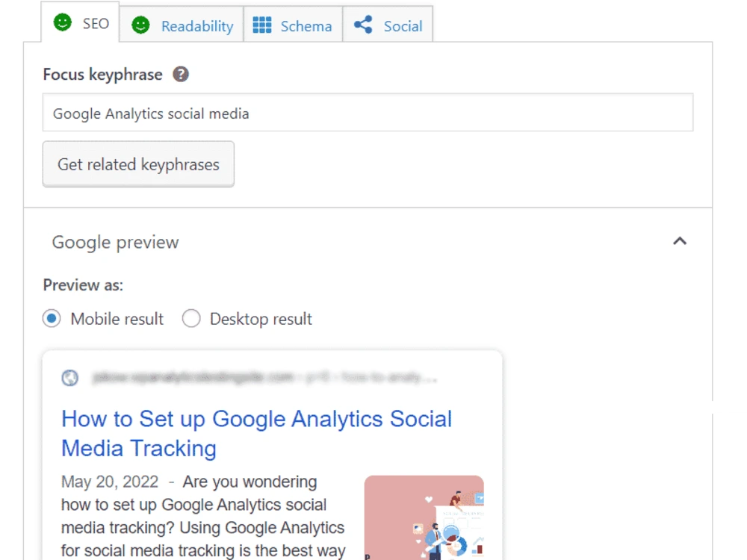This screenshot has height=560, width=747.
Task: Click the Readability green smiley icon
Action: 140,25
